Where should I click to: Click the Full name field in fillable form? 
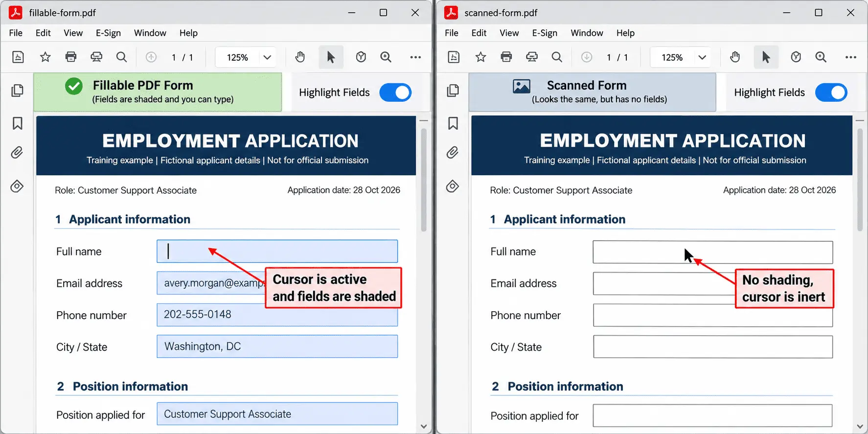[277, 251]
